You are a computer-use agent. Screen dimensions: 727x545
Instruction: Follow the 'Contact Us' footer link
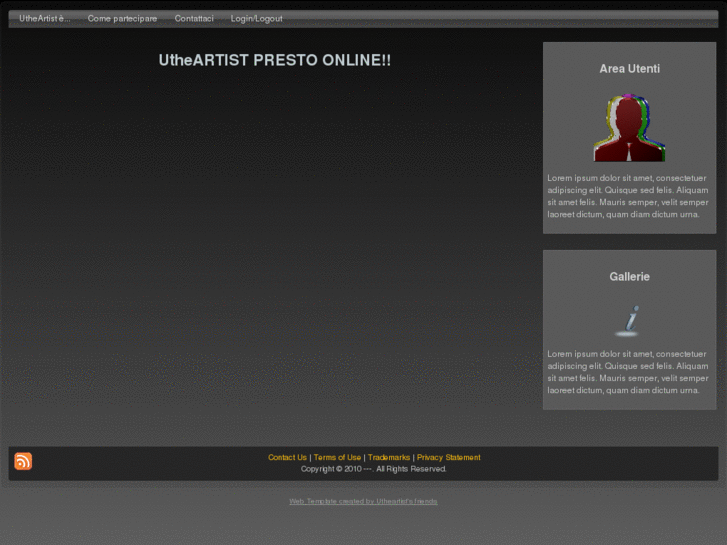click(x=287, y=457)
